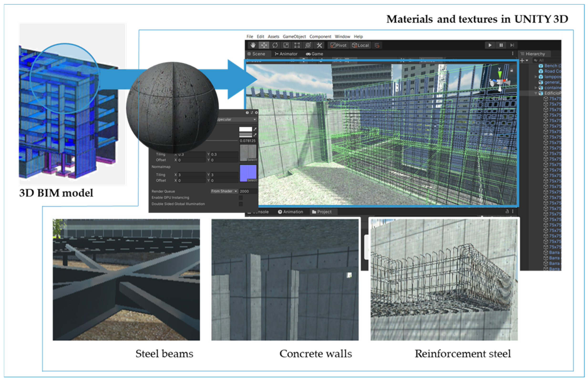Toggle the Local handle rotation button

pos(360,45)
